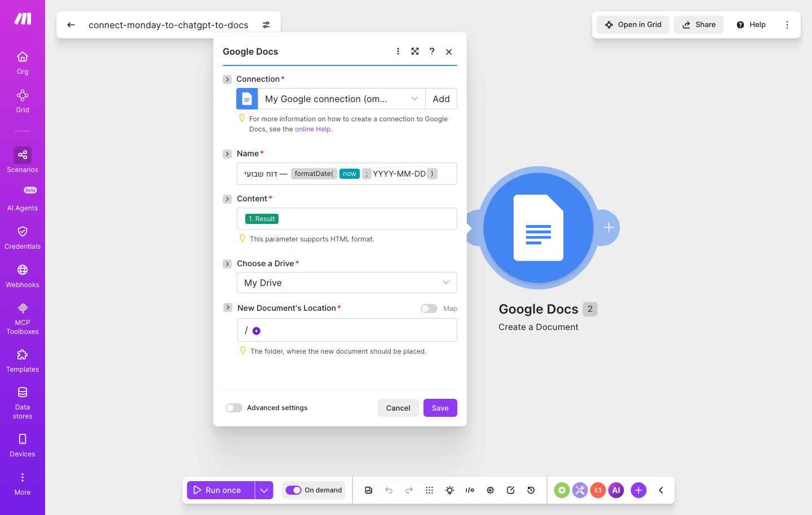Click the Undo arrow in bottom toolbar
This screenshot has width=812, height=515.
point(389,490)
